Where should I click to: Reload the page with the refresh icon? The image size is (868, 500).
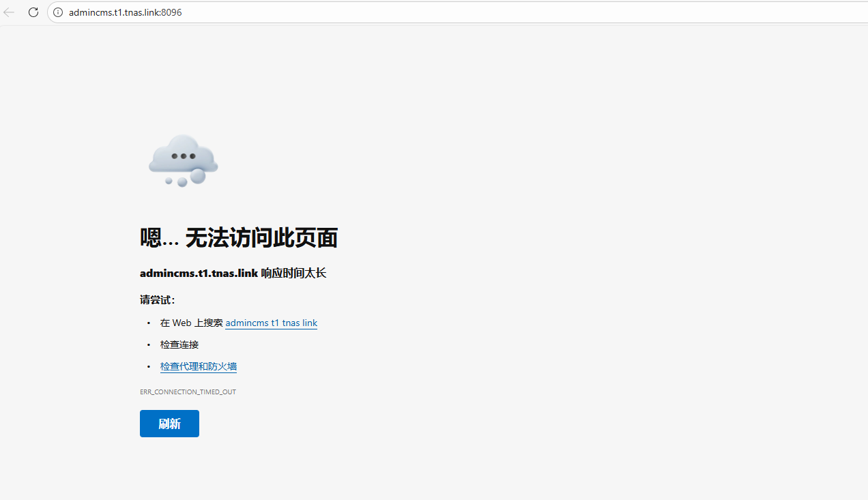point(33,12)
